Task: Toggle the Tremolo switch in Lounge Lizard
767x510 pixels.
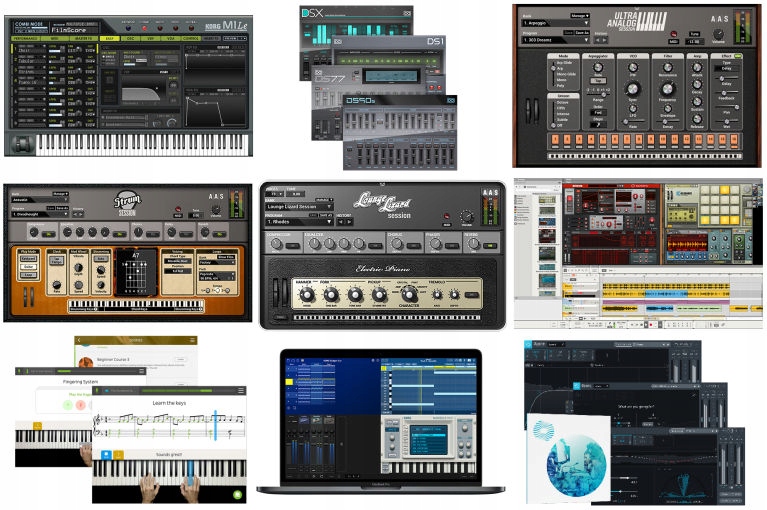Action: click(472, 295)
